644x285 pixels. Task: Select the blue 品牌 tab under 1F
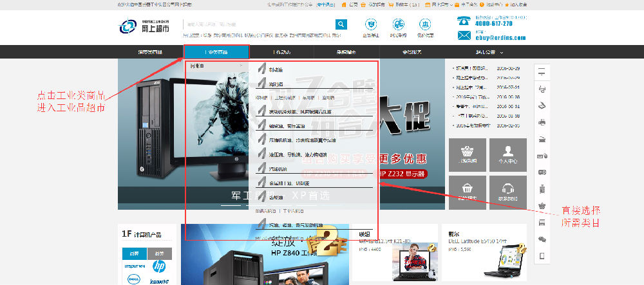point(135,253)
